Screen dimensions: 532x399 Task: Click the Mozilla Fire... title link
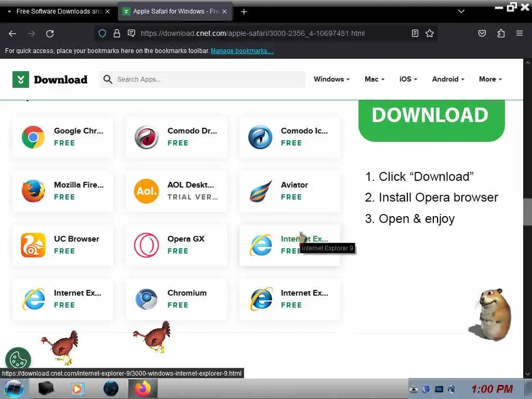[79, 185]
